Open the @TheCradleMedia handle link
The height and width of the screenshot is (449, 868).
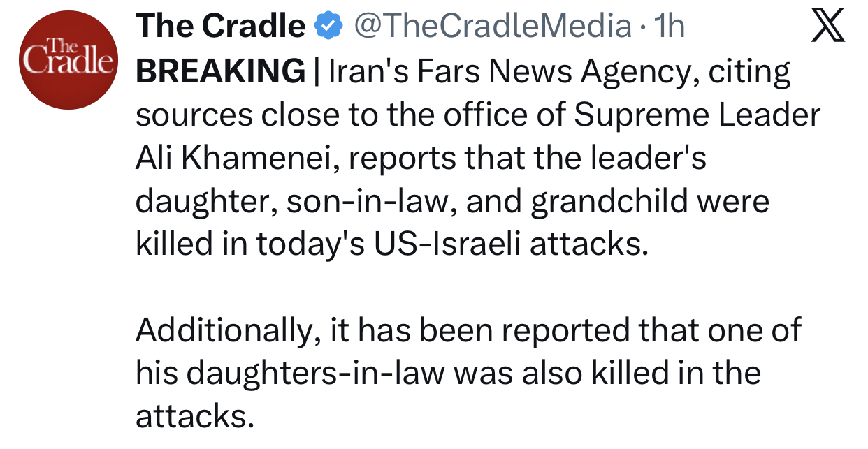coord(493,27)
